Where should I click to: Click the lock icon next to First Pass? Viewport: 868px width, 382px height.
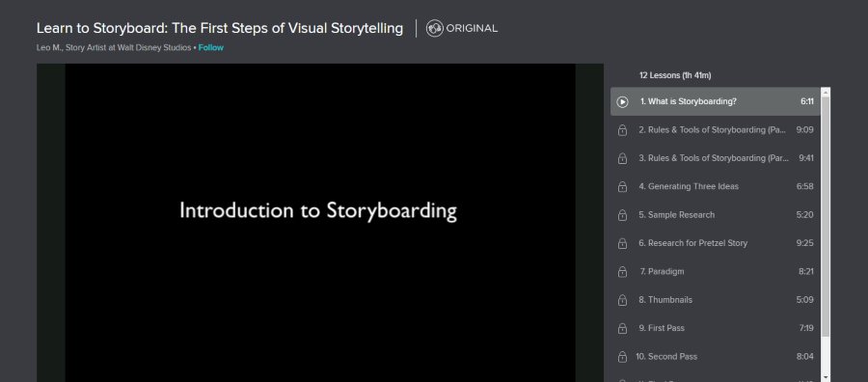(622, 328)
